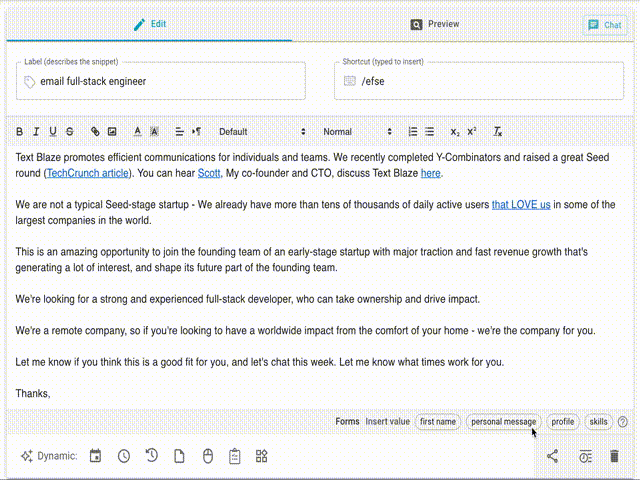This screenshot has height=480, width=640.
Task: Insert page or snippet document command
Action: [179, 456]
